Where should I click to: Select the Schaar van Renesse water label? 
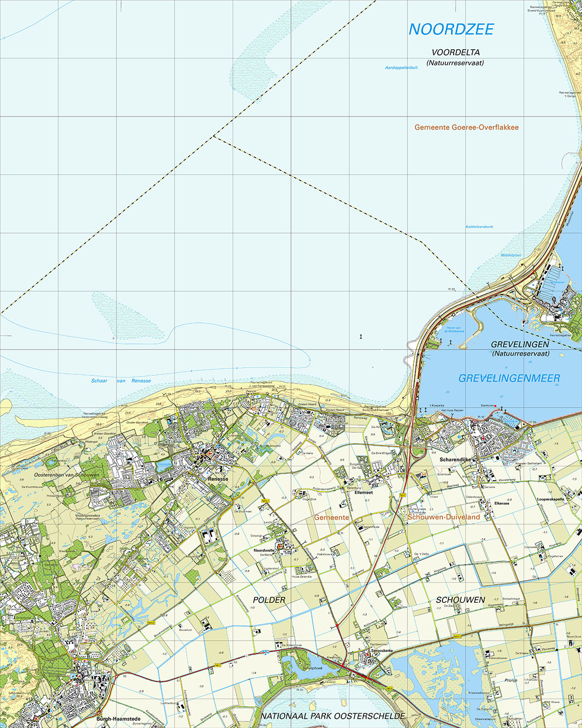pos(121,381)
